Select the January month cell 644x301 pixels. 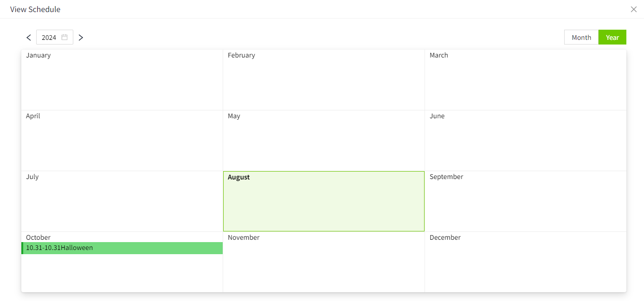point(122,80)
